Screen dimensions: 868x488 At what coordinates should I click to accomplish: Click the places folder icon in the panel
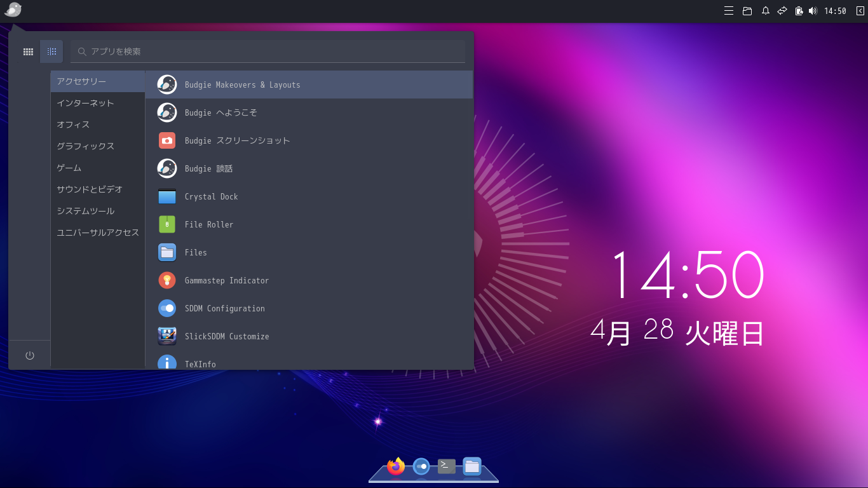(747, 11)
